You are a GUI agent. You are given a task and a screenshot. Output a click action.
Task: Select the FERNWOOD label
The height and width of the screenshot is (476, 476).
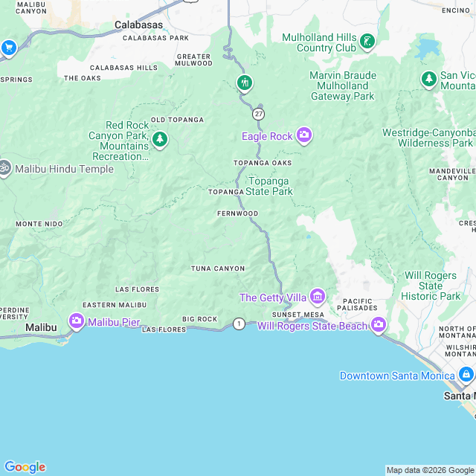(x=238, y=213)
